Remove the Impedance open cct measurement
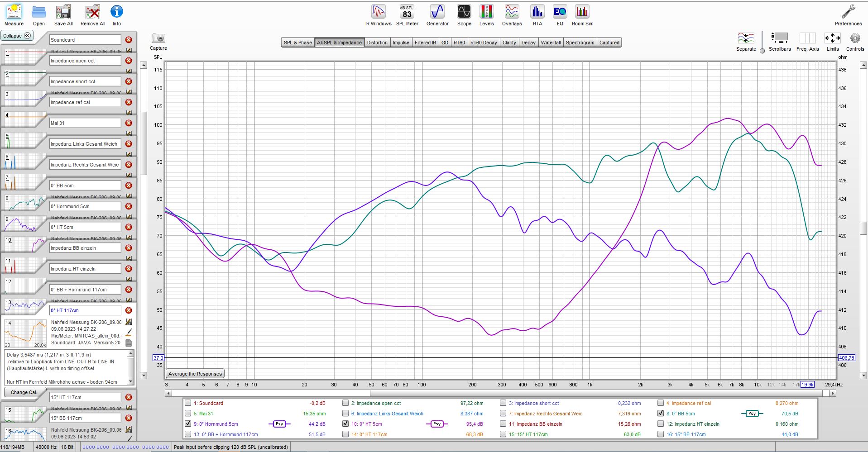Image resolution: width=868 pixels, height=452 pixels. (x=129, y=61)
